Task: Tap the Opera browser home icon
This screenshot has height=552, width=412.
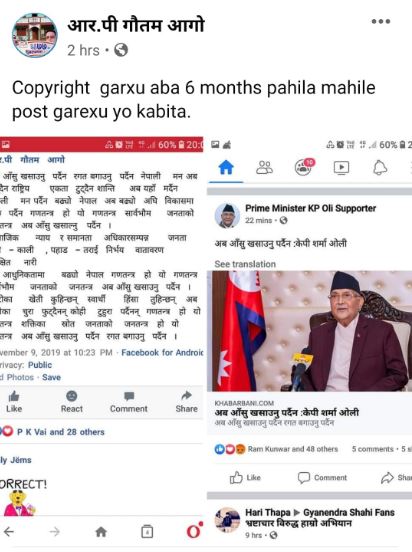Action: [101, 532]
